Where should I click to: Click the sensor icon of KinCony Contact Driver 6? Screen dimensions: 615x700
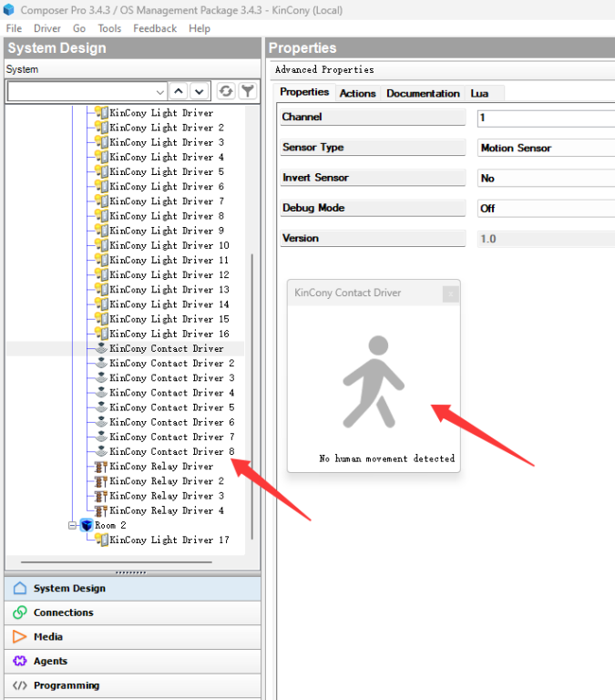coord(102,422)
